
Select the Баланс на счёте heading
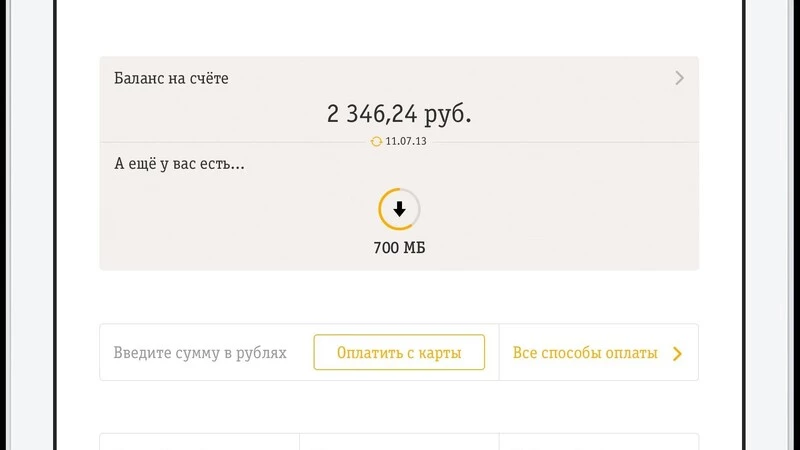171,78
